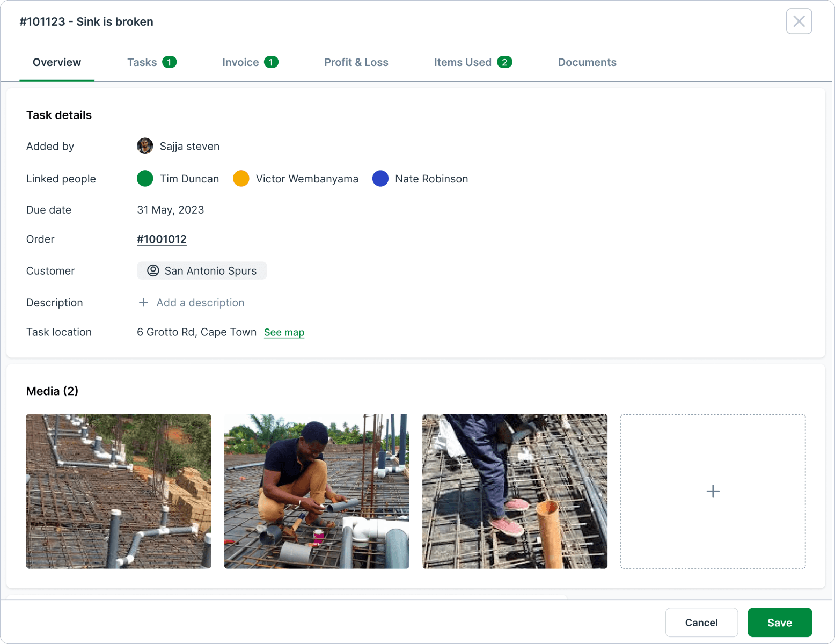Select Victor Wembanyama's yellow avatar circle
835x644 pixels.
point(241,178)
